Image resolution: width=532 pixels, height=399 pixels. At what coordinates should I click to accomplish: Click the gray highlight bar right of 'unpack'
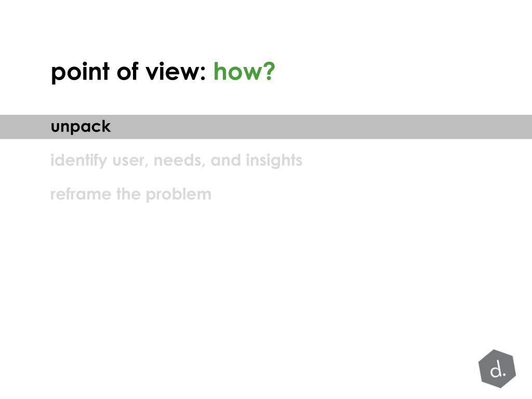(x=321, y=127)
